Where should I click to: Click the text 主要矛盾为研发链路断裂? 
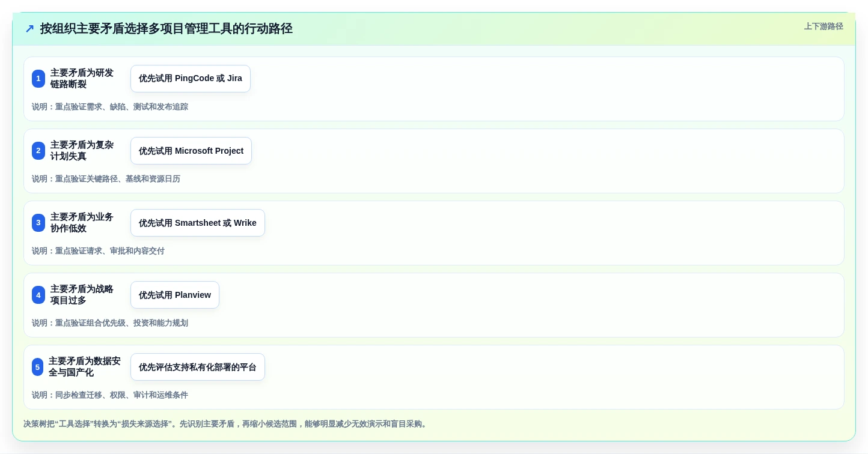[x=82, y=79]
